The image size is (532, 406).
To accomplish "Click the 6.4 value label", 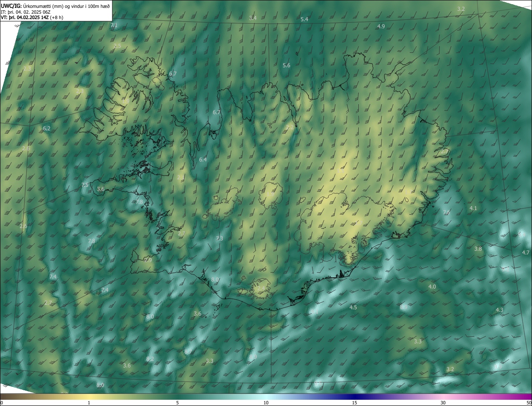I will point(203,159).
